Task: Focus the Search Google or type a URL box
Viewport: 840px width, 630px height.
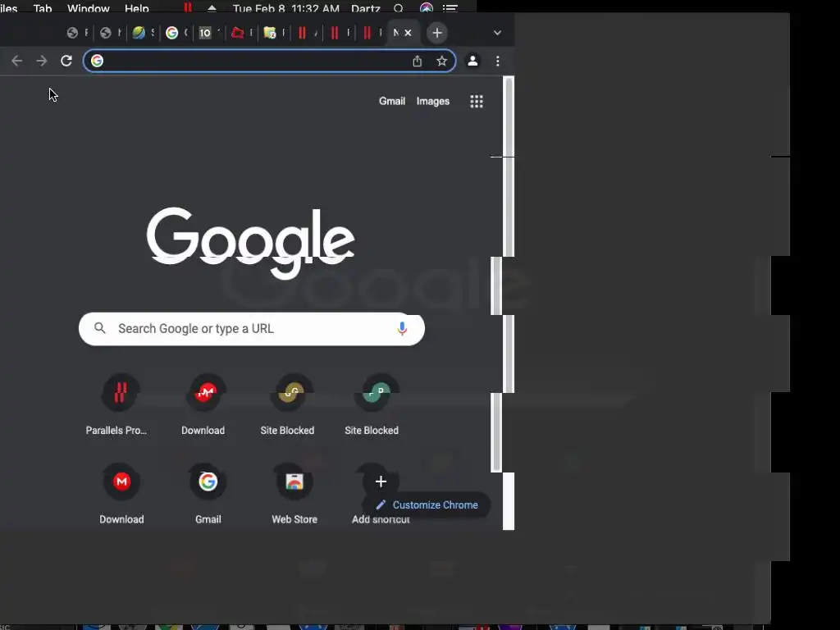Action: (x=252, y=329)
